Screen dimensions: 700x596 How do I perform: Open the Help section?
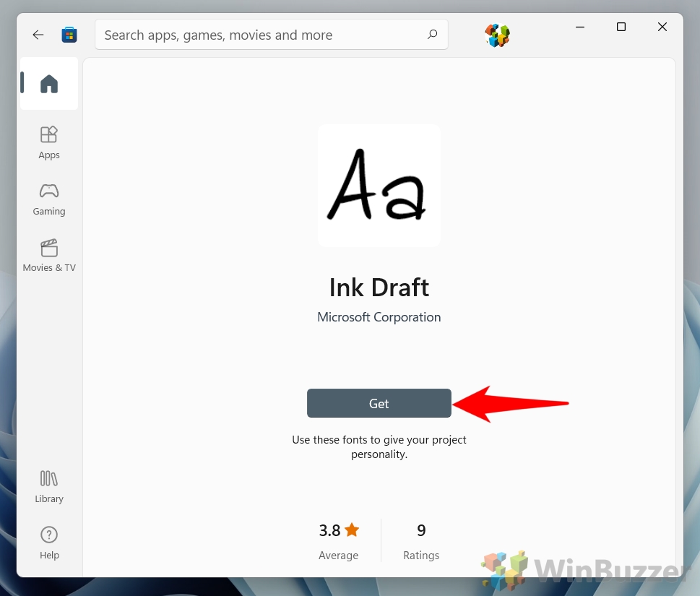48,535
